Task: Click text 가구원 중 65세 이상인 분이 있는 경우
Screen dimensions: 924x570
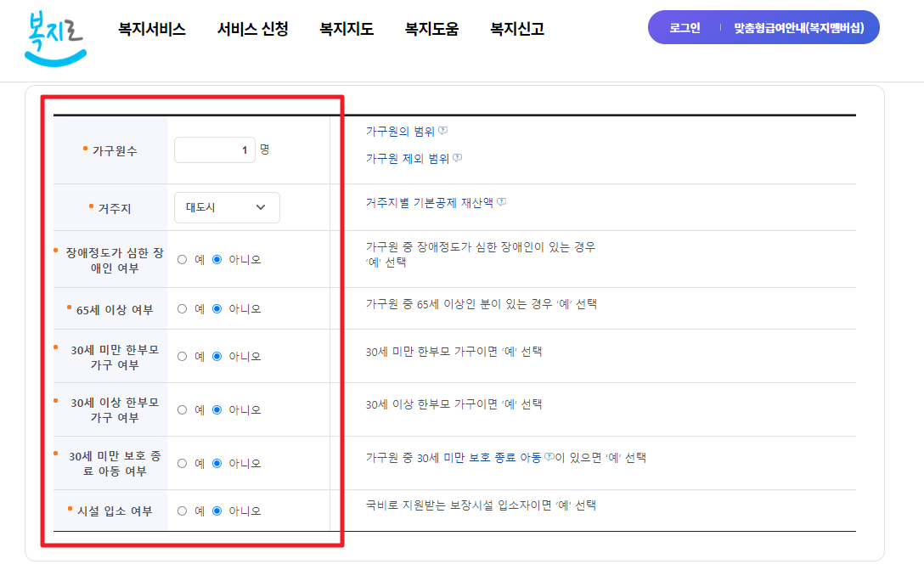Action: [x=459, y=304]
